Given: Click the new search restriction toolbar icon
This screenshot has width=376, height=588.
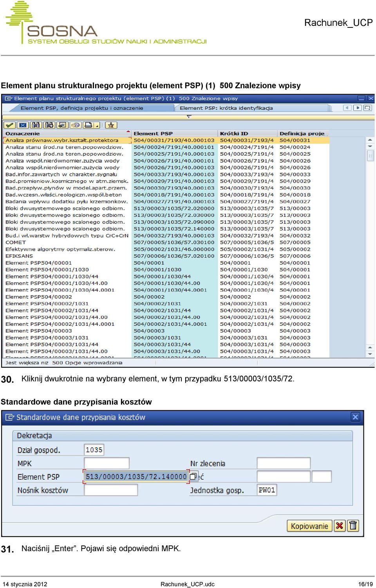Looking at the screenshot, I should pyautogui.click(x=62, y=125).
